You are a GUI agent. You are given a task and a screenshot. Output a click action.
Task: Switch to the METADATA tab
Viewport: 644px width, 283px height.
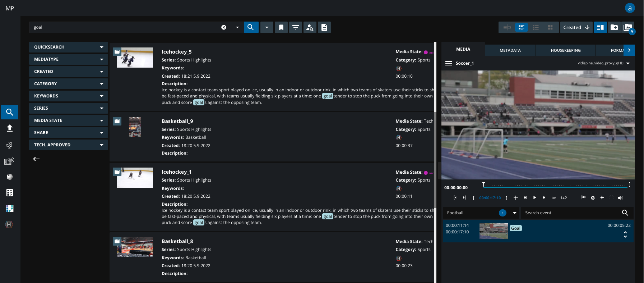(x=510, y=50)
